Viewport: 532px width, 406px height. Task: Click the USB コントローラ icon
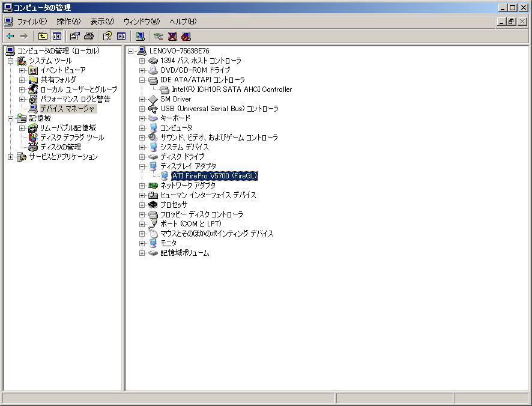tap(153, 109)
